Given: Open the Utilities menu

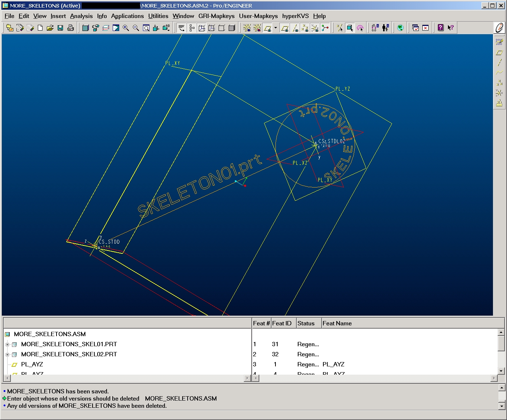Looking at the screenshot, I should pos(158,16).
